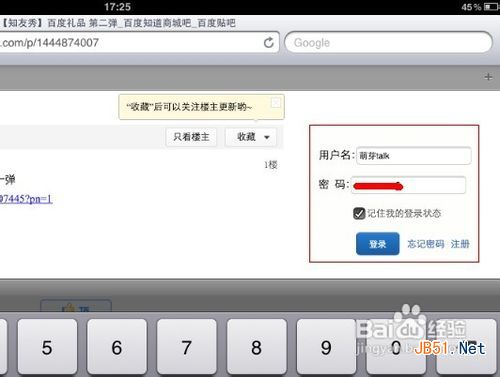Image resolution: width=500 pixels, height=377 pixels.
Task: Click the blue 登录 button
Action: click(x=378, y=244)
